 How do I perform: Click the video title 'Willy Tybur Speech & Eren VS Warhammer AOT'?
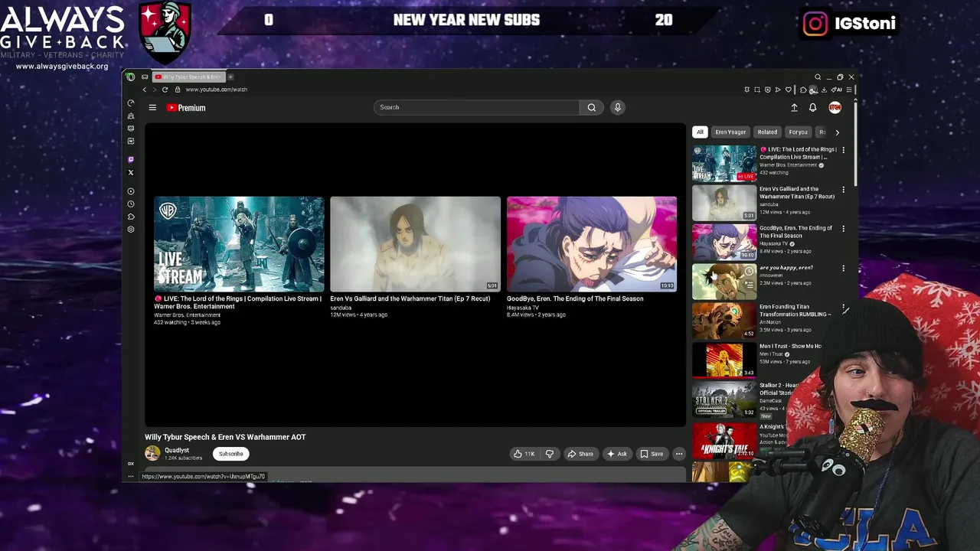point(225,437)
